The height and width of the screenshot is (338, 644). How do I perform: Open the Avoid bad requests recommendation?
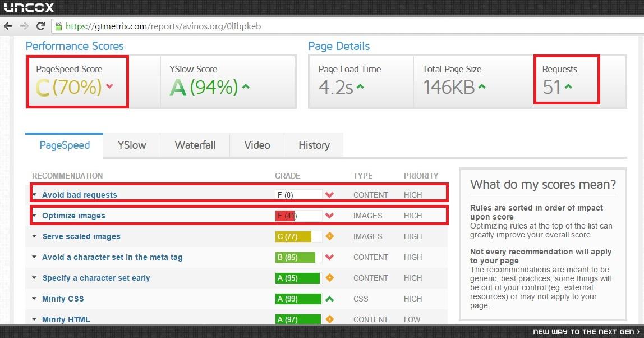coord(79,195)
